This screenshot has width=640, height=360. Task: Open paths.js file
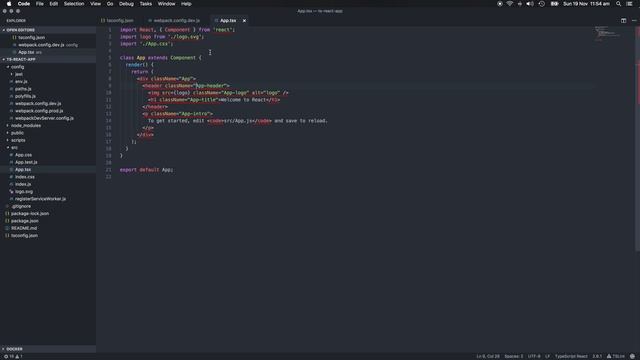48,89
